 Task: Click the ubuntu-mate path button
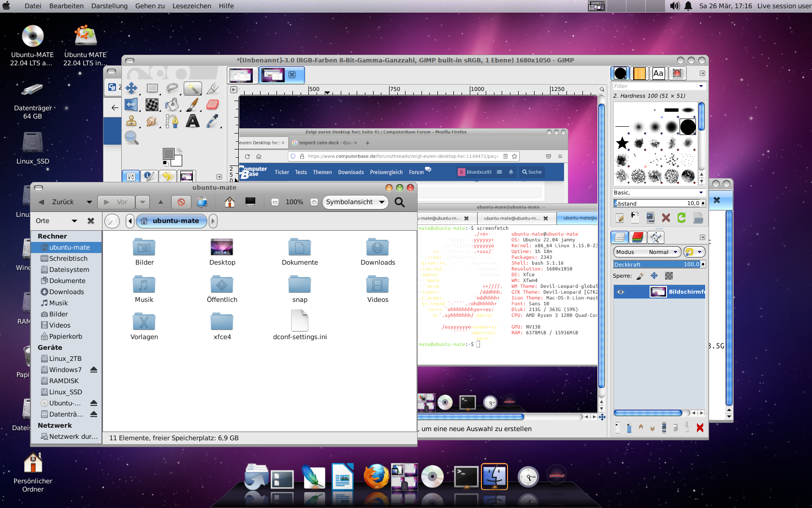click(x=172, y=221)
